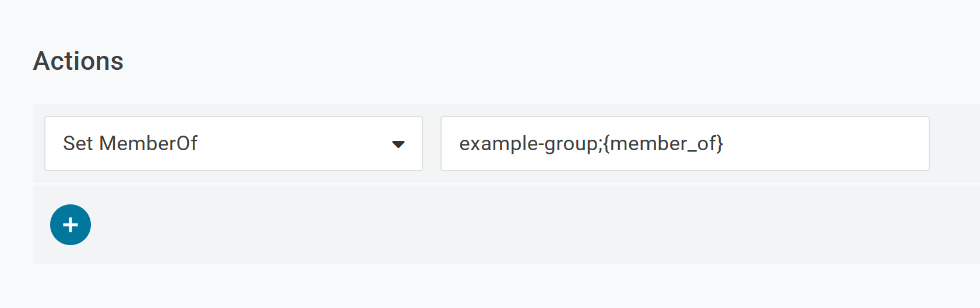Screen dimensions: 980x308
Task: Click the blue plus button to add action
Action: [70, 225]
